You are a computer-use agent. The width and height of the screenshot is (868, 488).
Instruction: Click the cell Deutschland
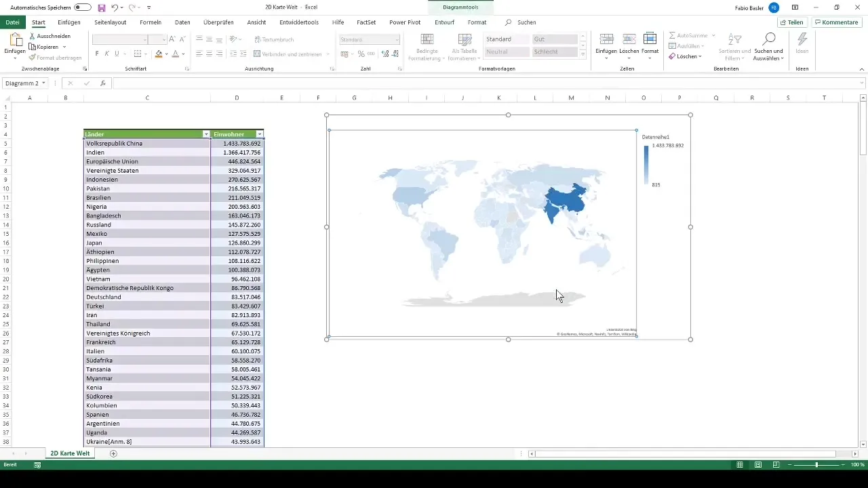tap(146, 297)
